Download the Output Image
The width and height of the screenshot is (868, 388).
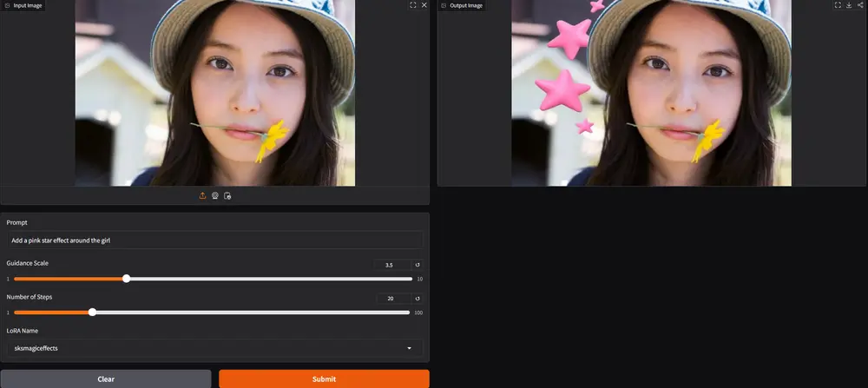(849, 5)
